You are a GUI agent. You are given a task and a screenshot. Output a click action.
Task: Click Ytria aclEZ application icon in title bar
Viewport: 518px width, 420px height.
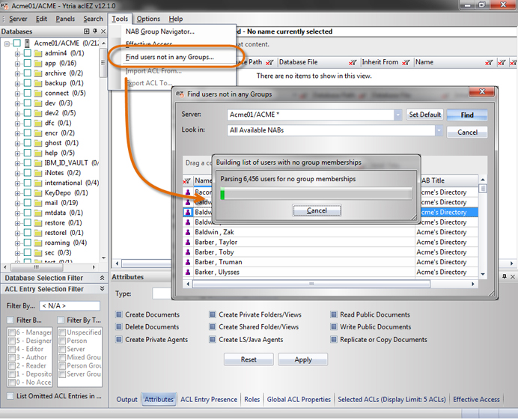click(x=4, y=6)
